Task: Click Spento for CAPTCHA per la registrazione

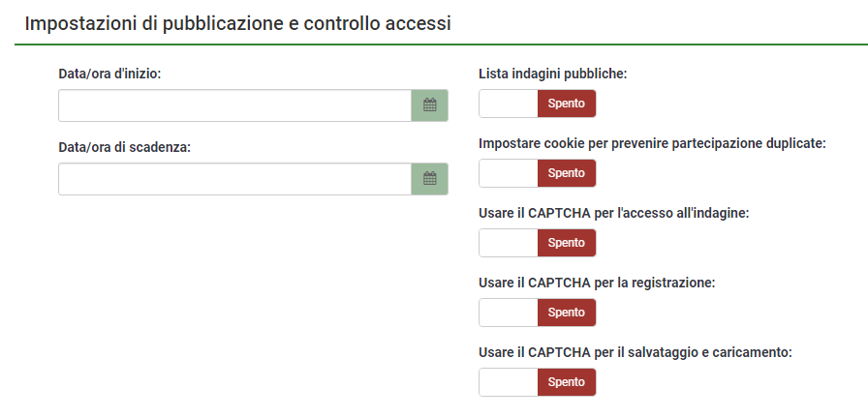Action: tap(567, 313)
